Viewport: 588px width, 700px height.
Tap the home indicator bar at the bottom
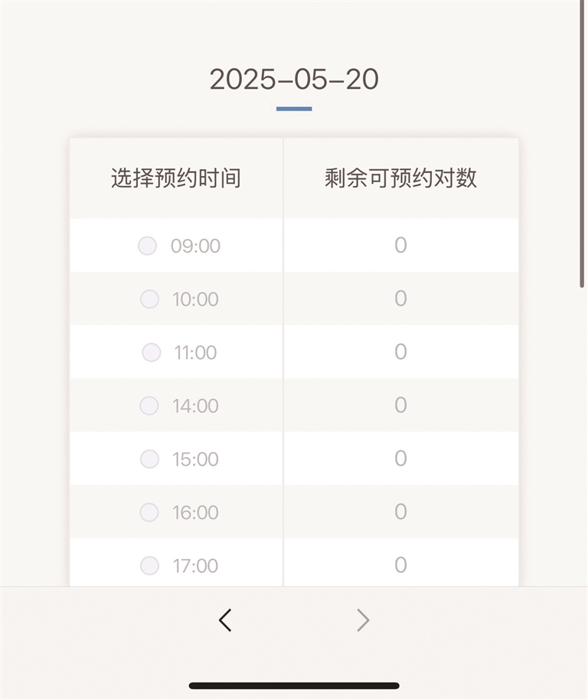(x=294, y=685)
